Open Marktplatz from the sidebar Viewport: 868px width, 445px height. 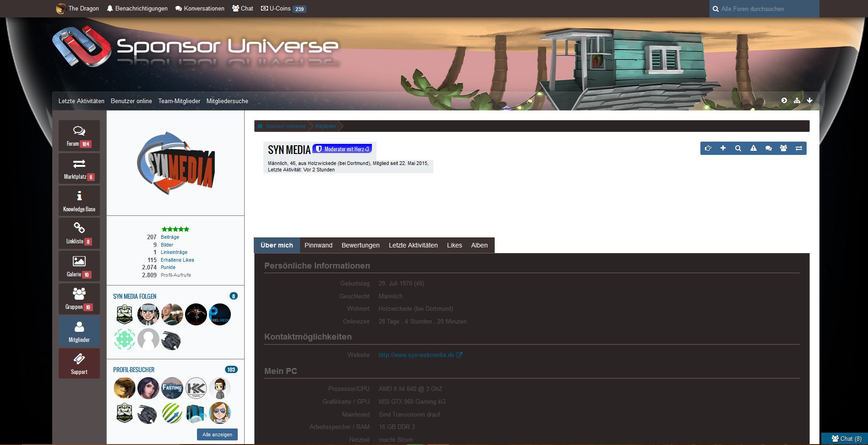click(79, 169)
